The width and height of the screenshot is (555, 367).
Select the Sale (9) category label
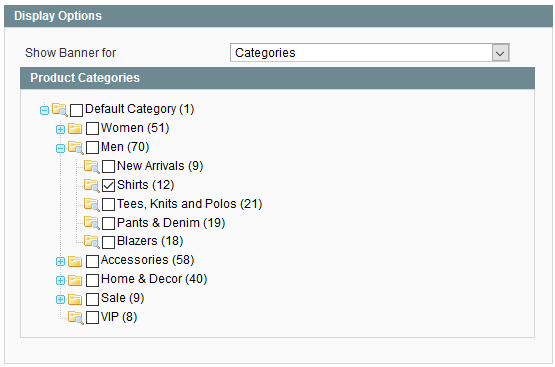[x=122, y=298]
